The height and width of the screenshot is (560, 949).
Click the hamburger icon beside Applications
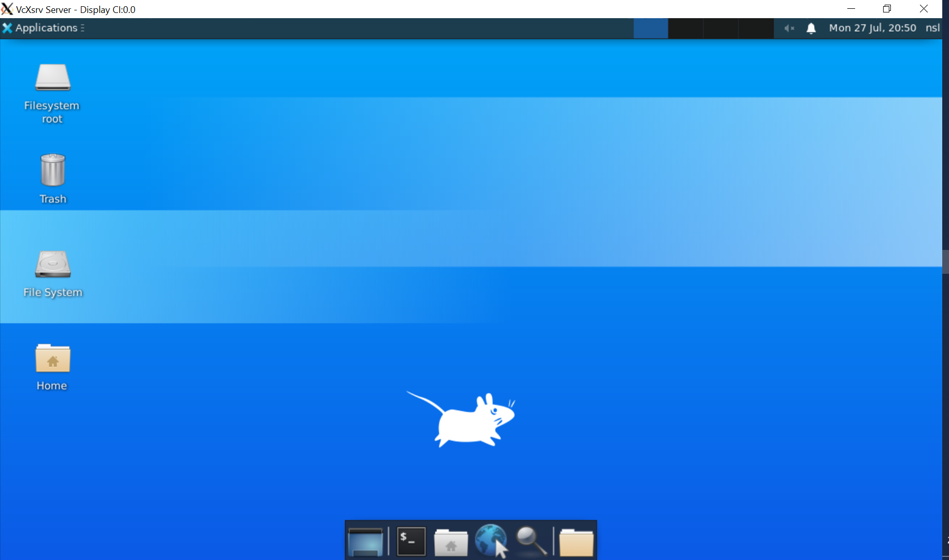point(84,28)
